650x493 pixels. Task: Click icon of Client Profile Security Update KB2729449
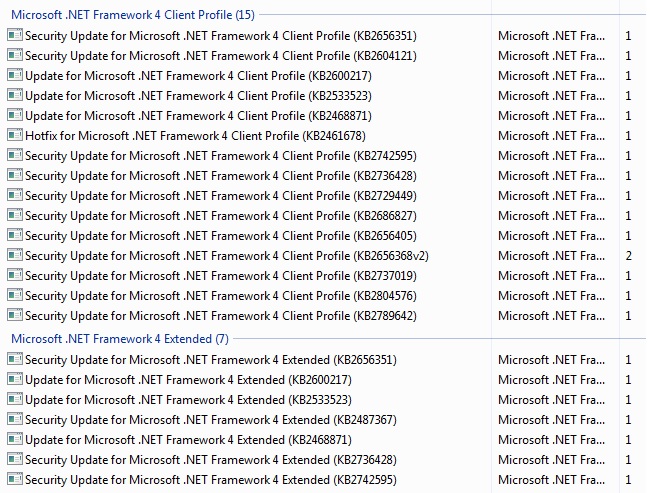click(x=15, y=195)
